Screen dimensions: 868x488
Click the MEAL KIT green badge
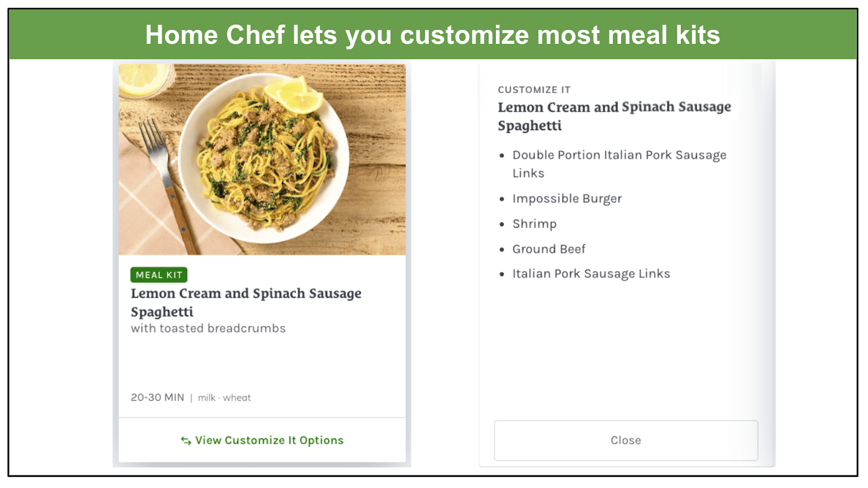(159, 275)
